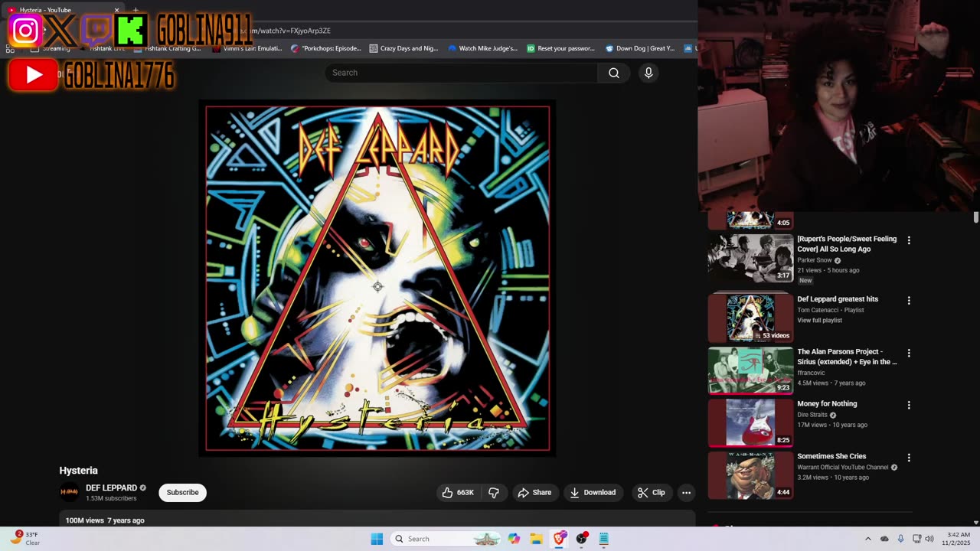Open 'Reset your passwor...' bookmark
This screenshot has width=980, height=551.
(560, 48)
